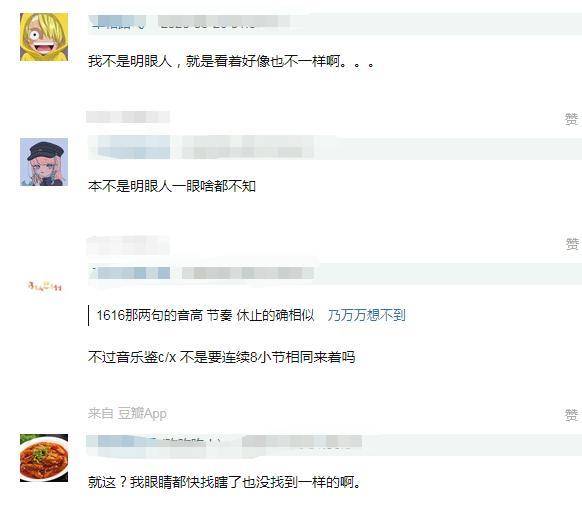Click quoted text 1616那两句的音高 节奏 休止的确相似
Screen dimensions: 582x531
pos(205,315)
